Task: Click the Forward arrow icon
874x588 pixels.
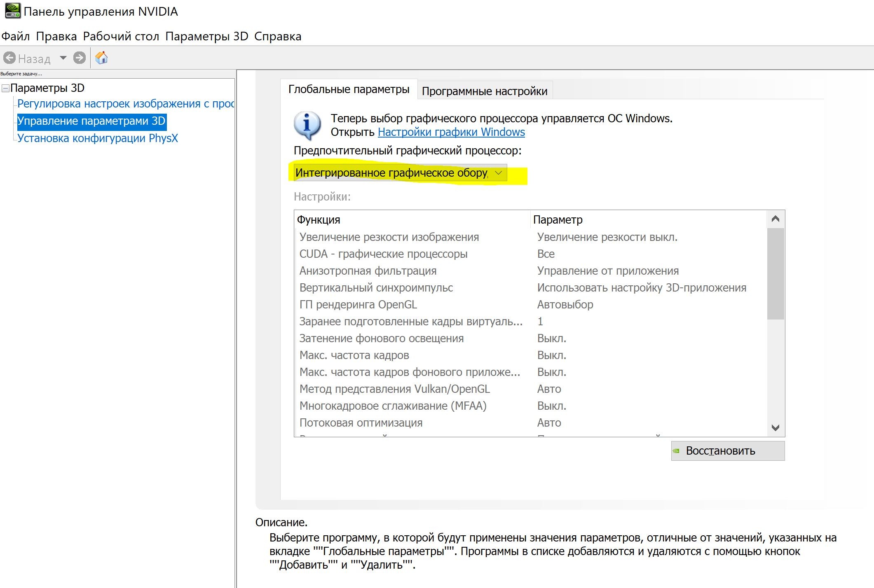Action: [80, 58]
